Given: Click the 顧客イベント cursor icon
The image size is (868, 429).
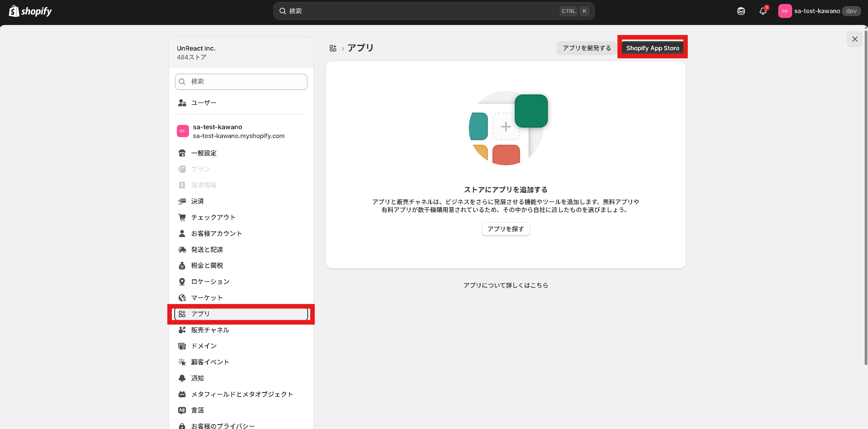Looking at the screenshot, I should point(182,362).
